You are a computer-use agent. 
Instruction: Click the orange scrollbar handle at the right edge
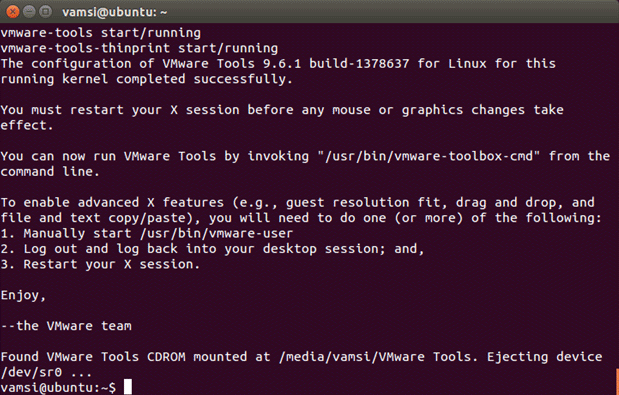pyautogui.click(x=617, y=381)
